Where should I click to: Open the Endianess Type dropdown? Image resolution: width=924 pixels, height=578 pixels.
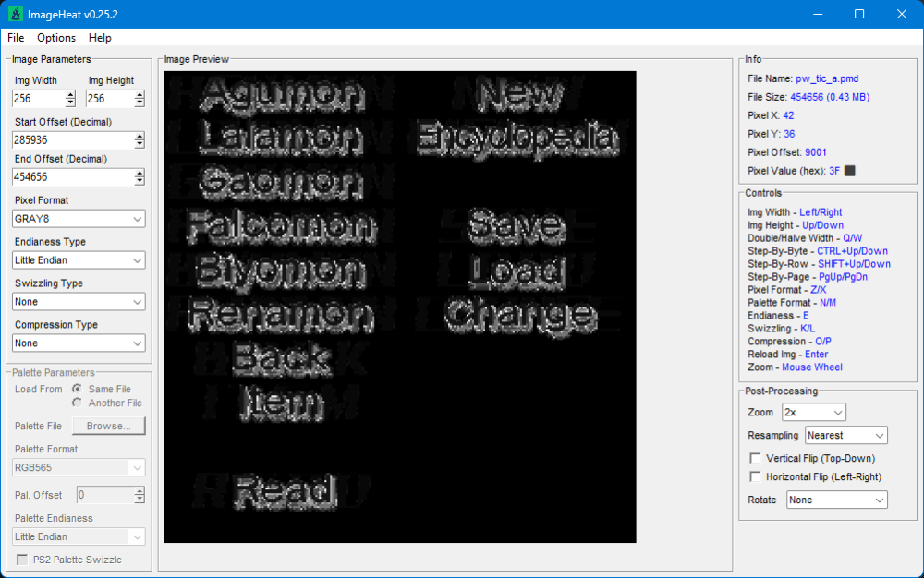(x=79, y=260)
